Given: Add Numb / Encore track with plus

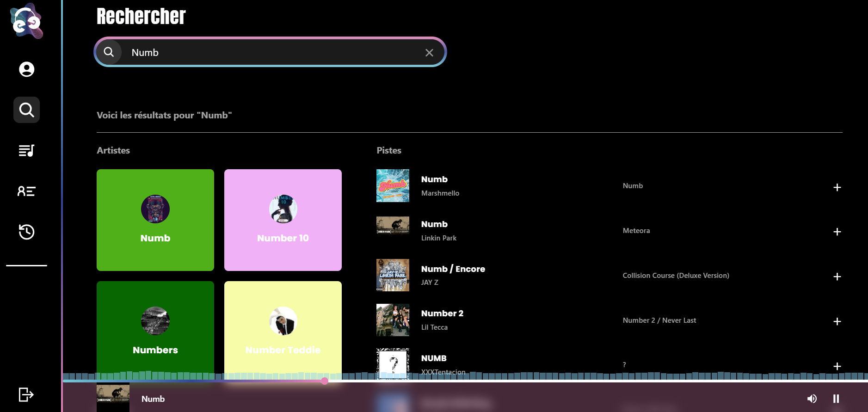Looking at the screenshot, I should pos(837,277).
